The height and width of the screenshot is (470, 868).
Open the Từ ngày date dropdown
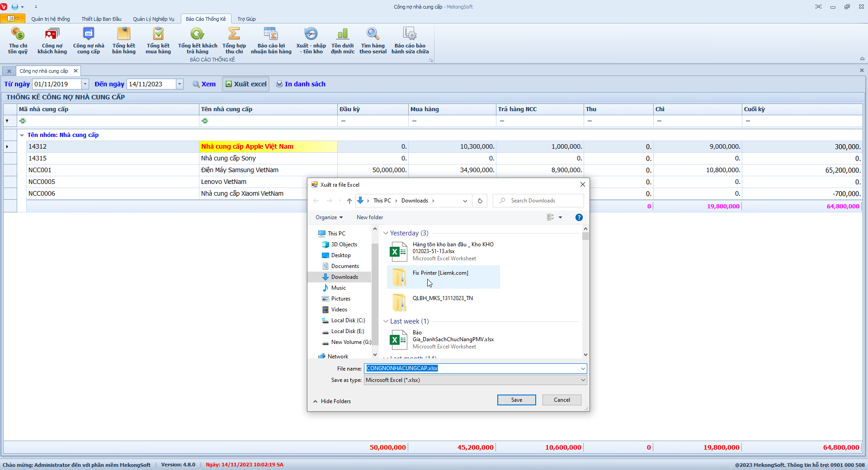85,84
